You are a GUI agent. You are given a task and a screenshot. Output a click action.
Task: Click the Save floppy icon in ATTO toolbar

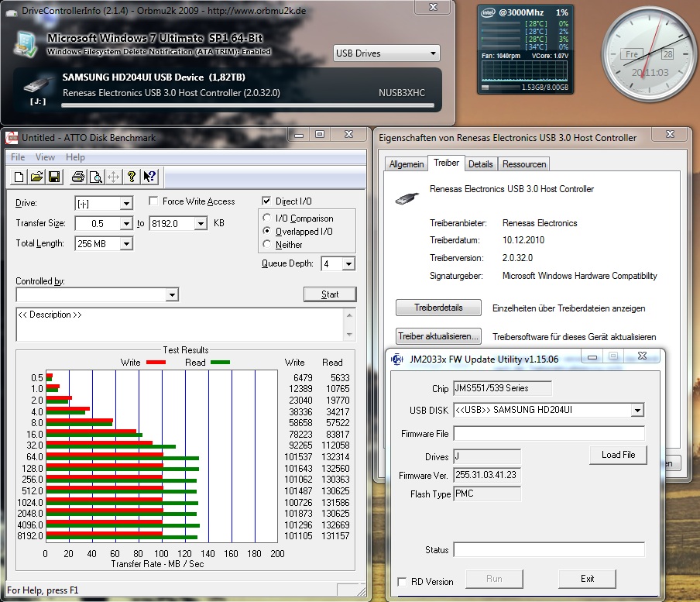tap(54, 177)
